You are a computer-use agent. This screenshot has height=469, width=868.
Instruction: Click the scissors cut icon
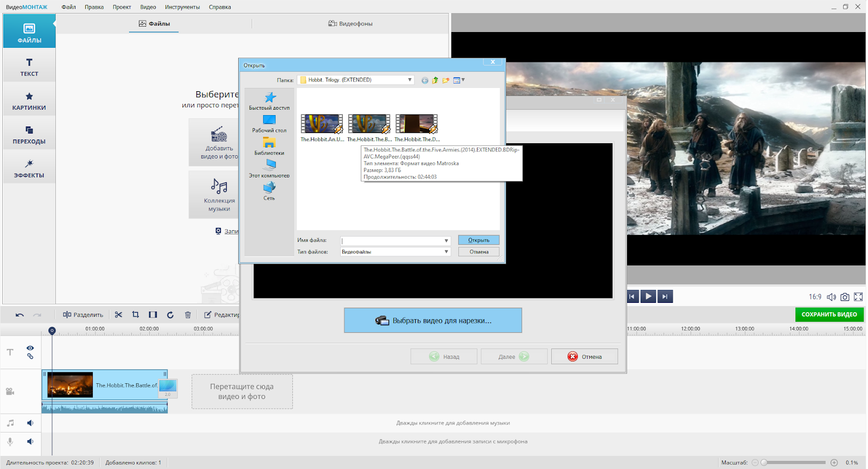coord(118,315)
